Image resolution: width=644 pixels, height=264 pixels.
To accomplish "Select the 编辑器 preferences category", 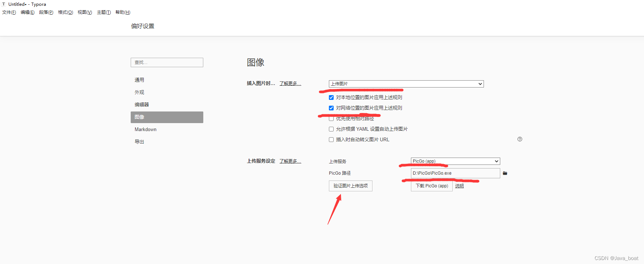I will point(167,105).
